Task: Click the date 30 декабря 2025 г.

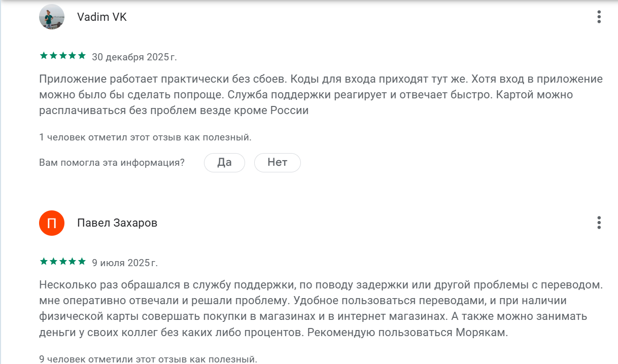Action: click(x=134, y=57)
